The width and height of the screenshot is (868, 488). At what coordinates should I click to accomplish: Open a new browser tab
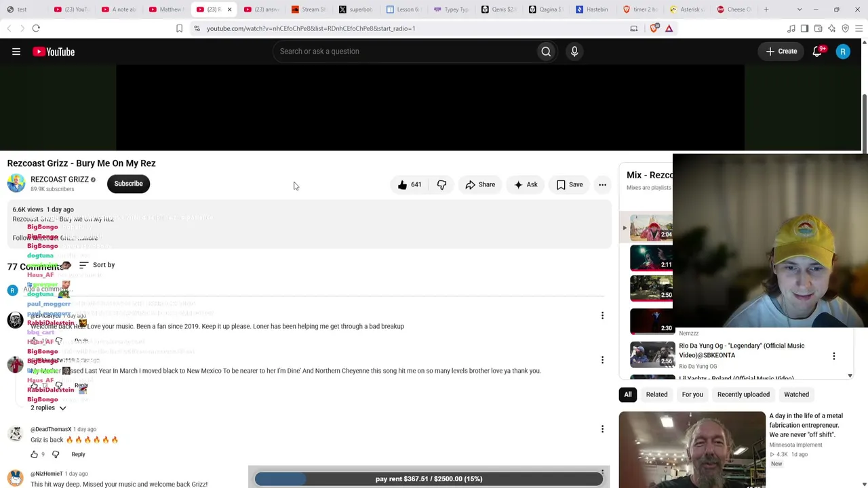pos(766,9)
